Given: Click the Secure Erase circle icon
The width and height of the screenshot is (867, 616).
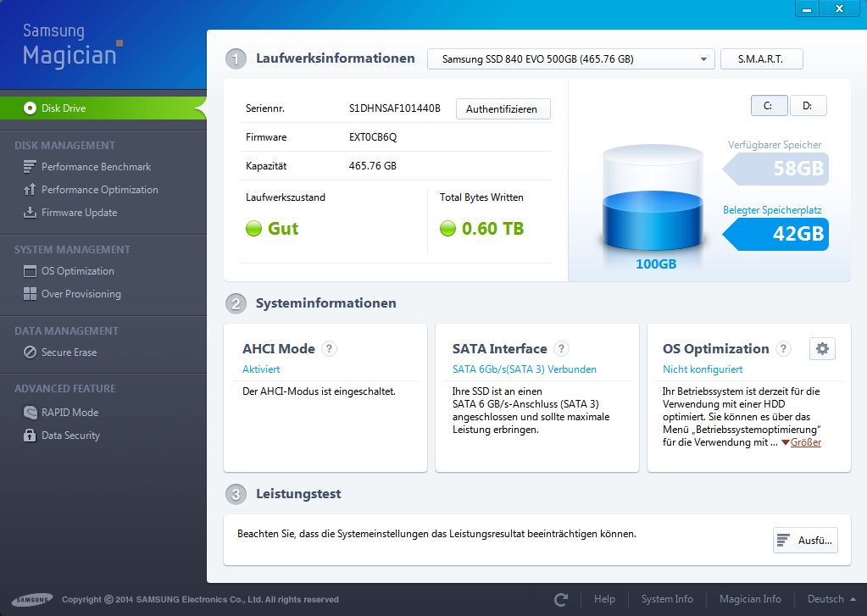Looking at the screenshot, I should click(x=30, y=352).
